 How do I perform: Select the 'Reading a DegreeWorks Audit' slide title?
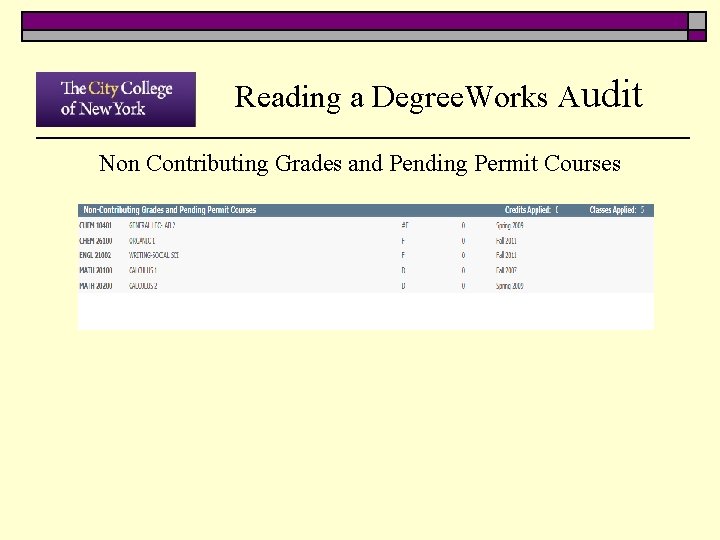pos(439,96)
